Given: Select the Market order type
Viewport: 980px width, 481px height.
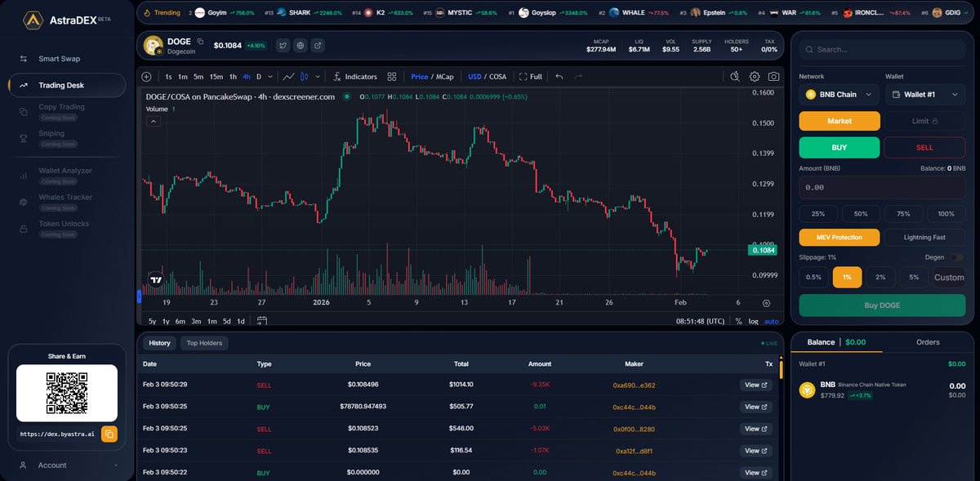Looking at the screenshot, I should pos(840,121).
